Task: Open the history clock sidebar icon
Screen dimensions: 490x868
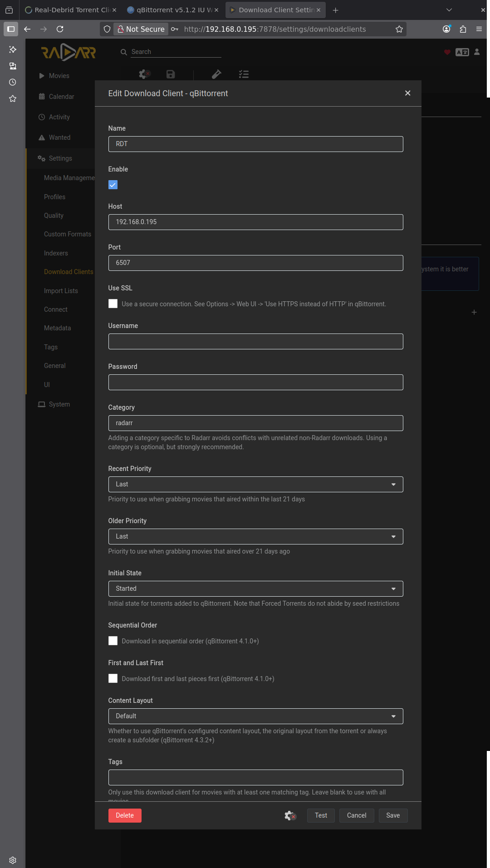Action: [13, 82]
